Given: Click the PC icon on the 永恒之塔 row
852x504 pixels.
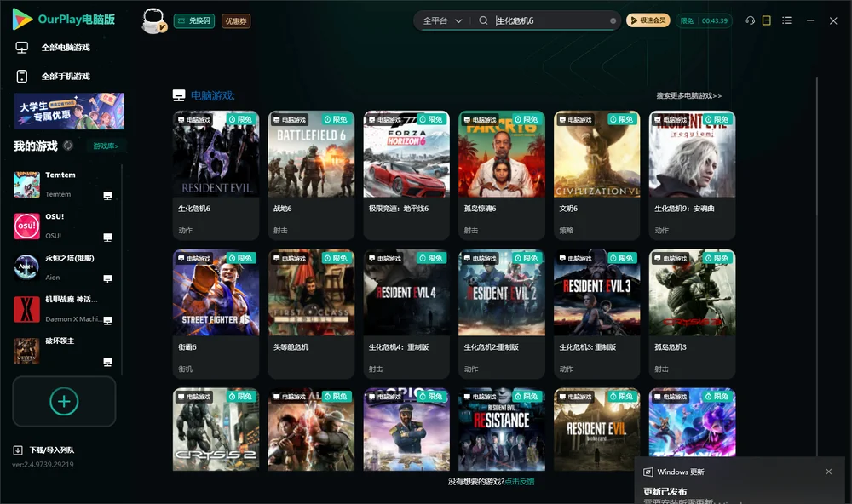Looking at the screenshot, I should coord(107,279).
